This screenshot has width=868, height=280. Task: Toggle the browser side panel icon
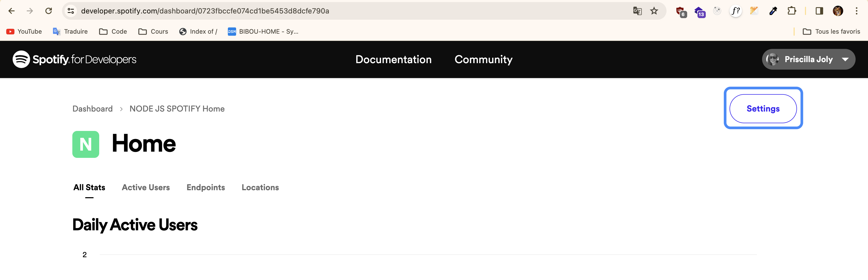click(819, 11)
